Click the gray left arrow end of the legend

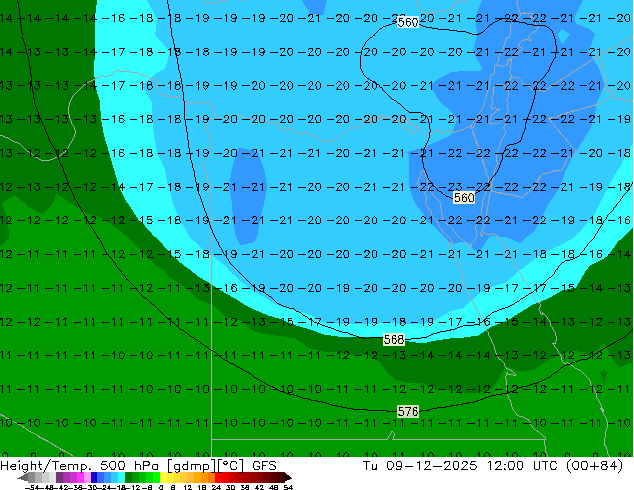point(23,477)
